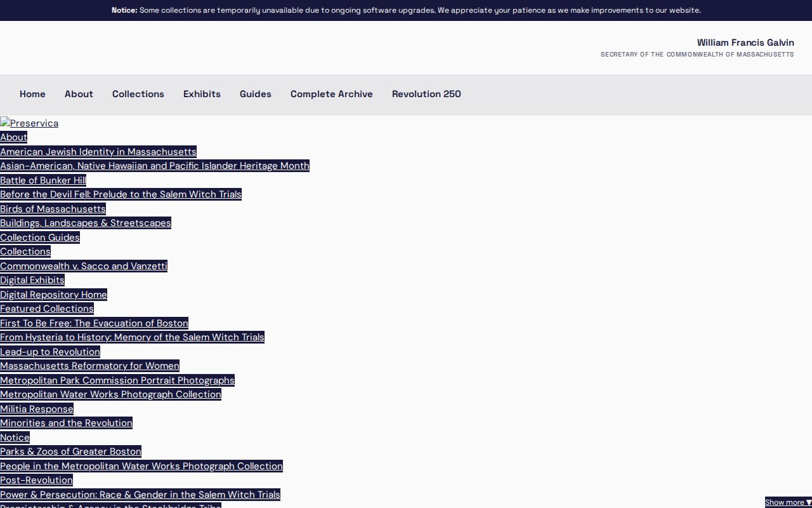Screen dimensions: 812x508
Task: Open the Militia Response link
Action: point(37,409)
